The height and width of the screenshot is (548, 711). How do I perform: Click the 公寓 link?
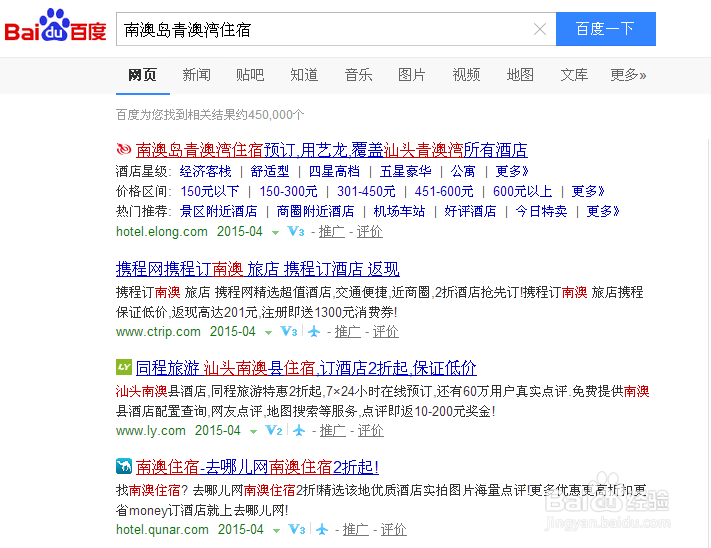click(x=463, y=171)
